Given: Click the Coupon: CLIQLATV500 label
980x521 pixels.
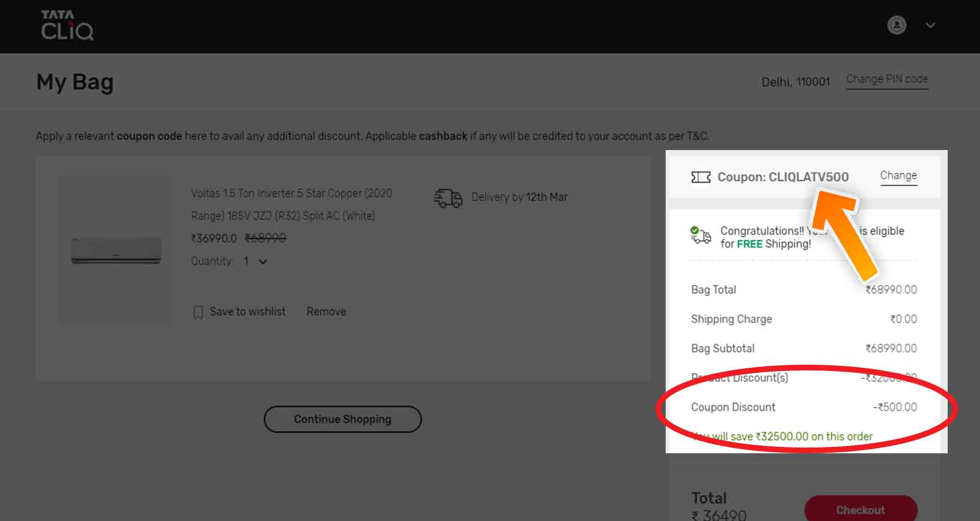Looking at the screenshot, I should tap(783, 177).
